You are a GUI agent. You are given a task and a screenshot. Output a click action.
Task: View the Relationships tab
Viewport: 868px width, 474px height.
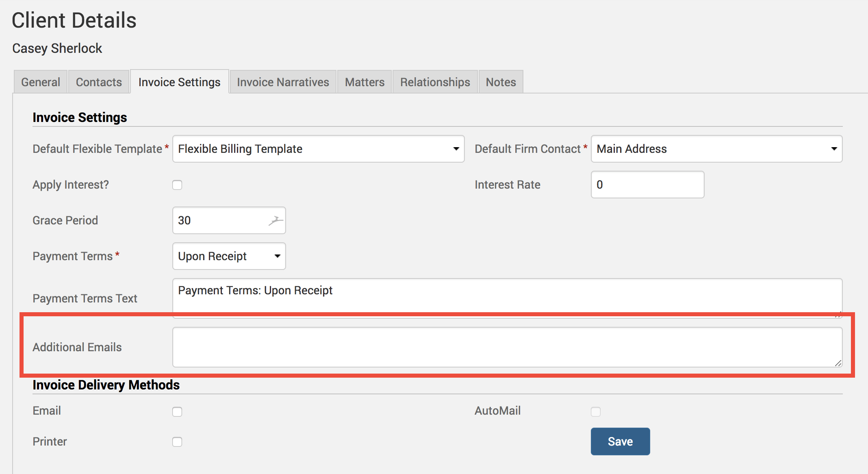click(435, 82)
